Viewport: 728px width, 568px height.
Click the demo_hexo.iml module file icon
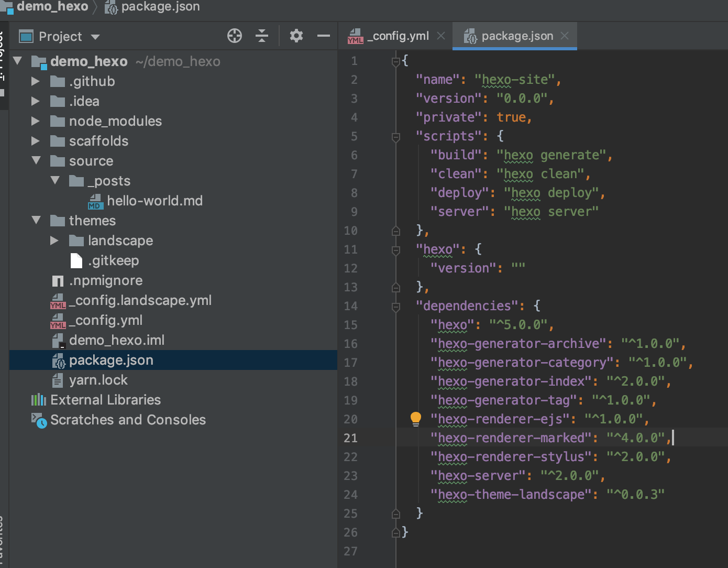tap(58, 341)
